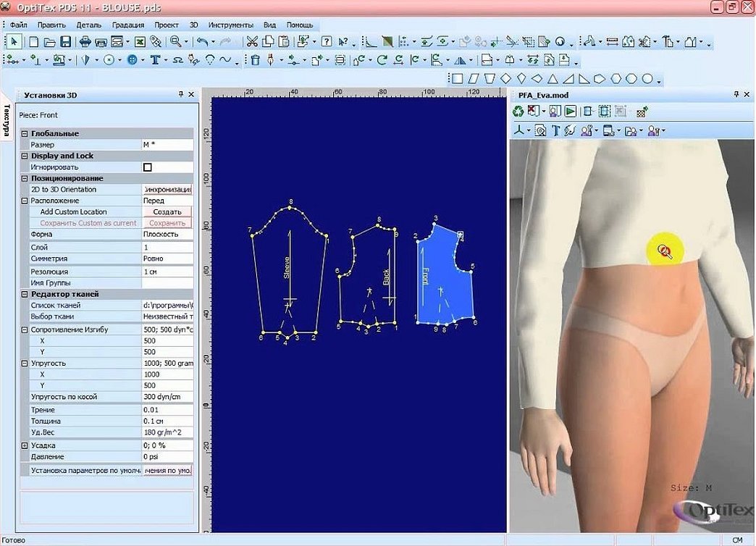
Task: Toggle the Игнорировать checkbox
Action: click(x=148, y=167)
